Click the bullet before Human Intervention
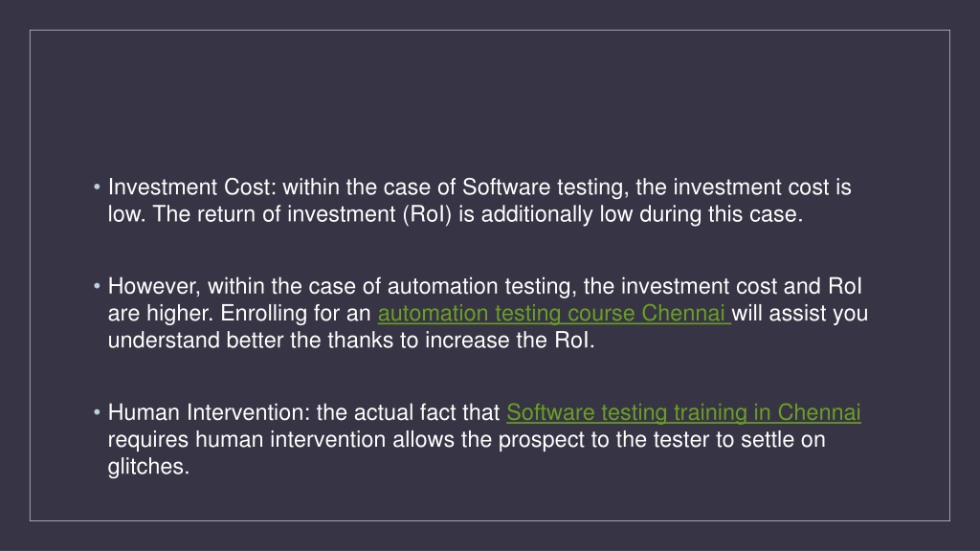 coord(97,411)
